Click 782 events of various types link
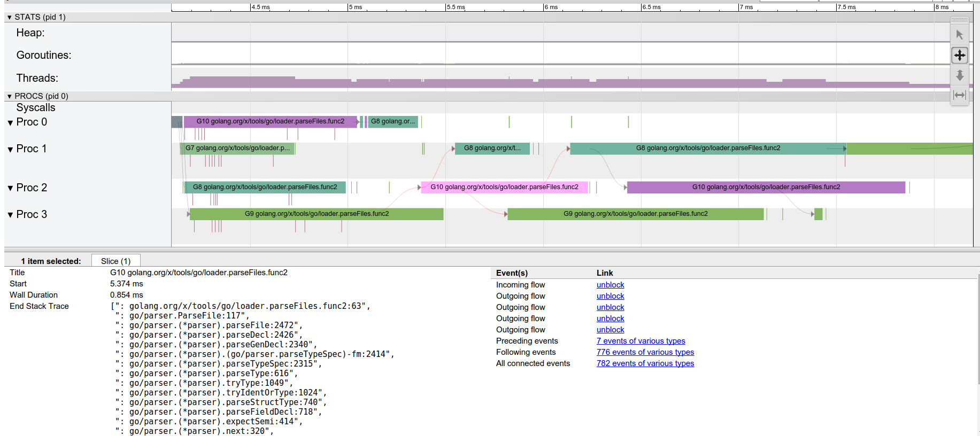Viewport: 980px width, 443px height. click(645, 363)
